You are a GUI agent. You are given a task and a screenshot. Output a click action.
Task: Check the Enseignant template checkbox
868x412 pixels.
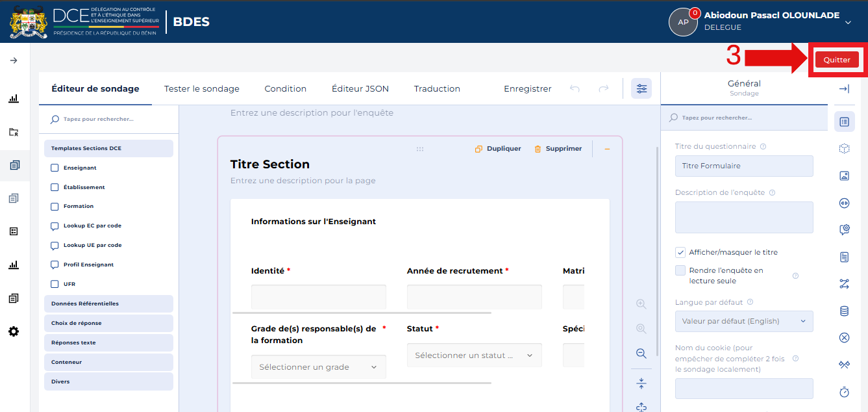click(55, 168)
